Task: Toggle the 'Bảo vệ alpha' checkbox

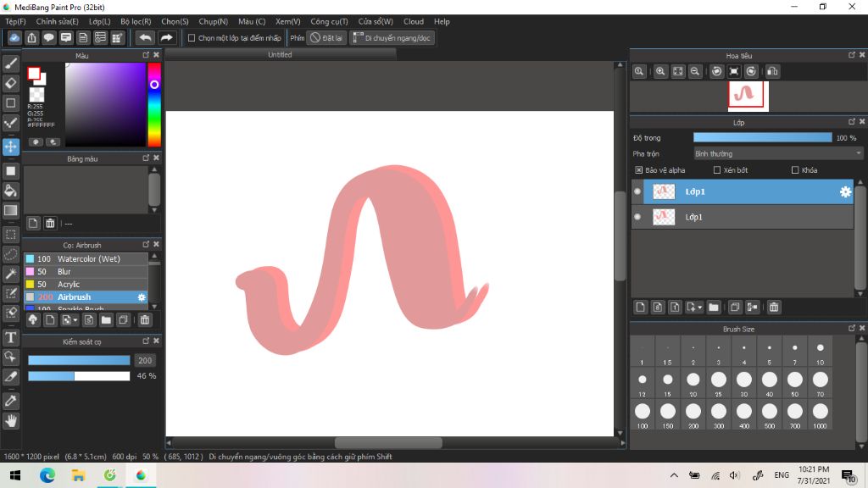Action: [x=639, y=170]
